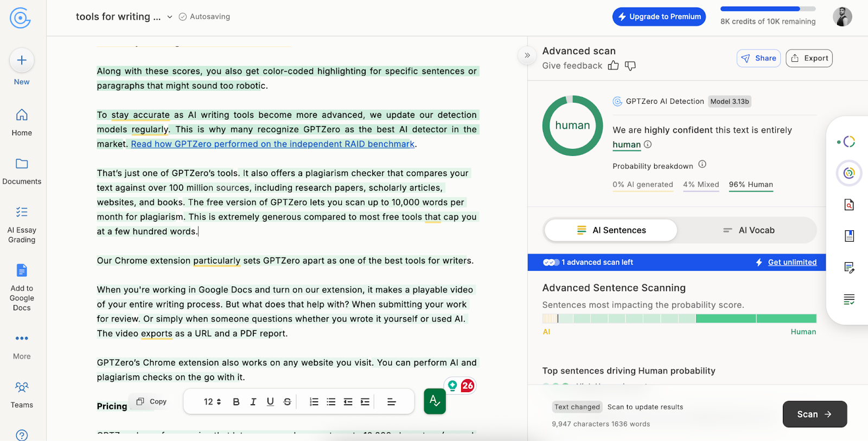Image resolution: width=868 pixels, height=441 pixels.
Task: Open Probability breakdown info icon
Action: 702,164
